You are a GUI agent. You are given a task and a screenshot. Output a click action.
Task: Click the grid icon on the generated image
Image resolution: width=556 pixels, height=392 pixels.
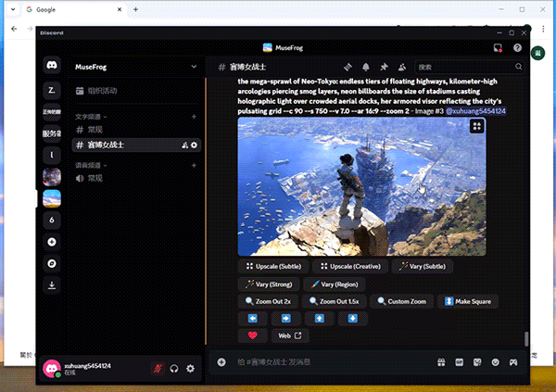477,126
